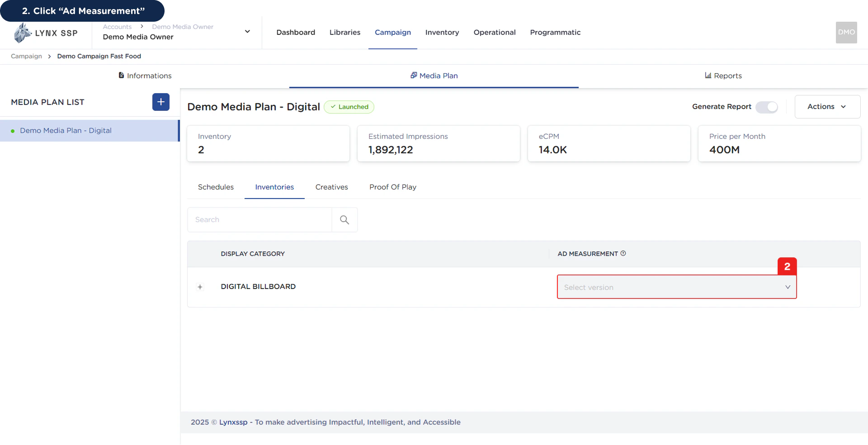The image size is (868, 445).
Task: Open the Informations tab document icon
Action: point(121,75)
